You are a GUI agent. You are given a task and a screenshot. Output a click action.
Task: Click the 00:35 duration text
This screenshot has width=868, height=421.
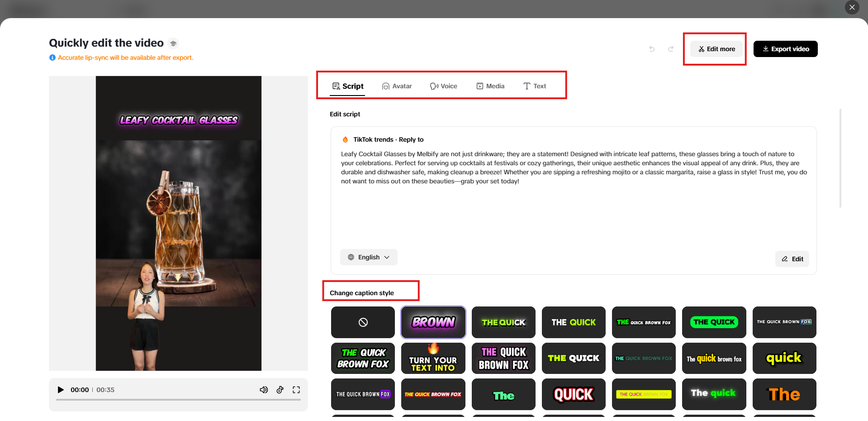pyautogui.click(x=105, y=390)
